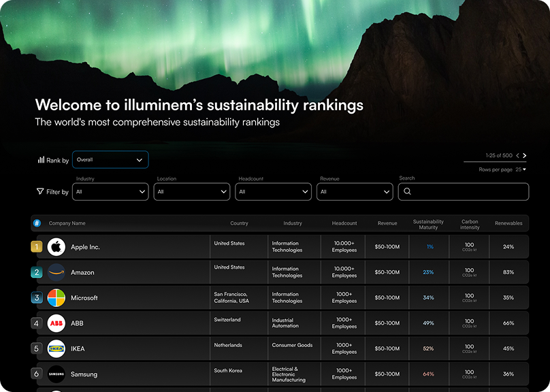Open Samsung company name

tap(84, 374)
